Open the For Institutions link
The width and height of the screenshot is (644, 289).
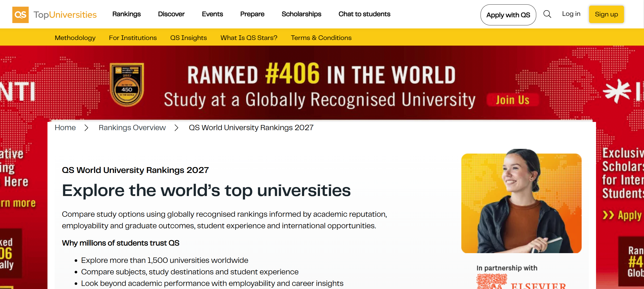coord(133,38)
